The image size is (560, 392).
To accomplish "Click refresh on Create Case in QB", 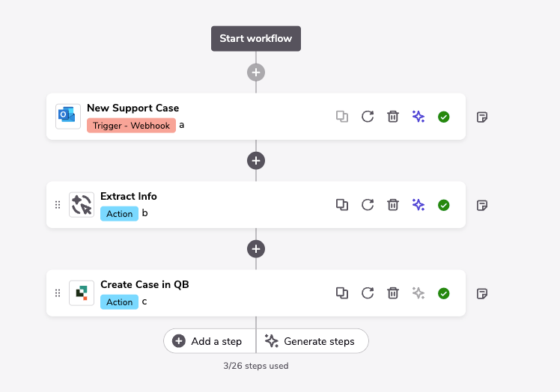I will tap(368, 293).
